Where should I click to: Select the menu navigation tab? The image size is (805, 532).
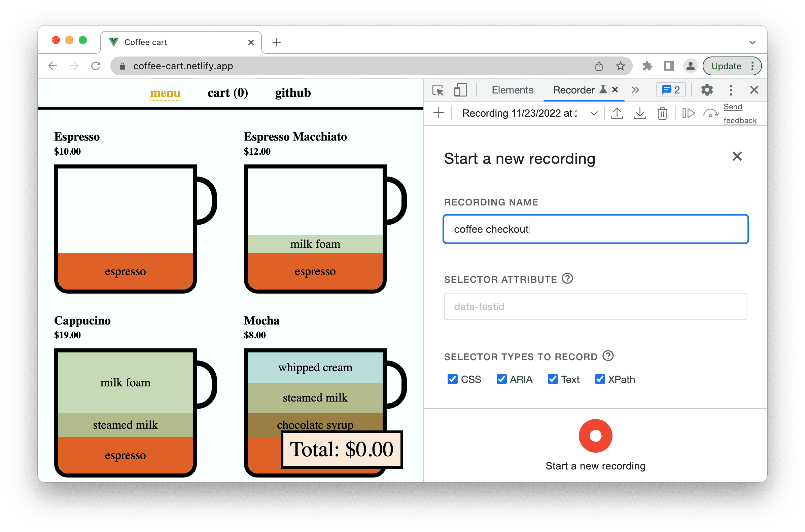coord(165,92)
